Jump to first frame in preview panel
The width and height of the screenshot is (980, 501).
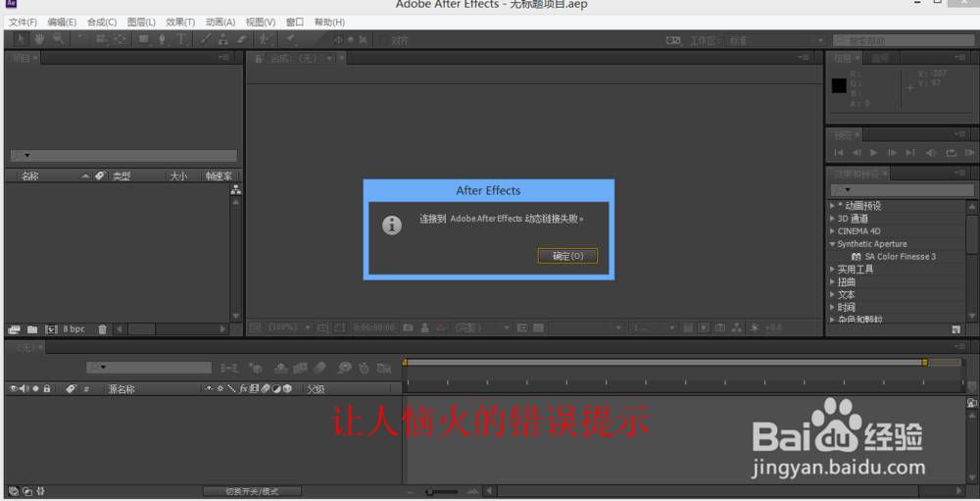(839, 153)
